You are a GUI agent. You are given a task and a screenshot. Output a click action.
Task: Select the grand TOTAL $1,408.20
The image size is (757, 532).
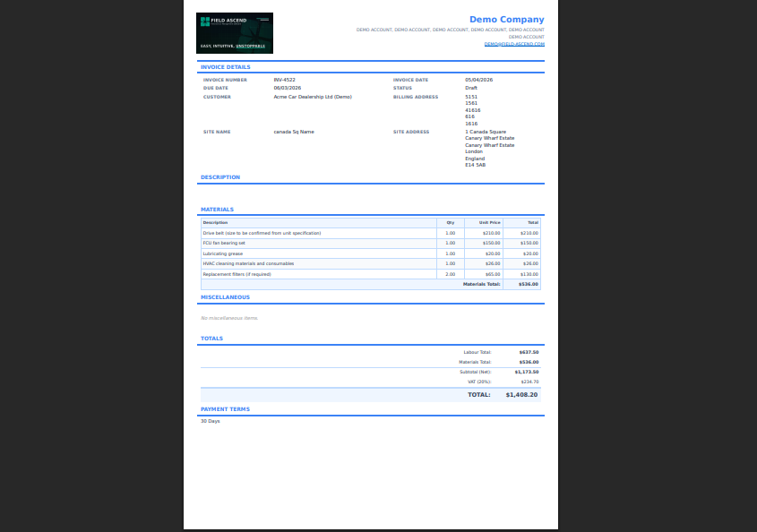pos(522,395)
